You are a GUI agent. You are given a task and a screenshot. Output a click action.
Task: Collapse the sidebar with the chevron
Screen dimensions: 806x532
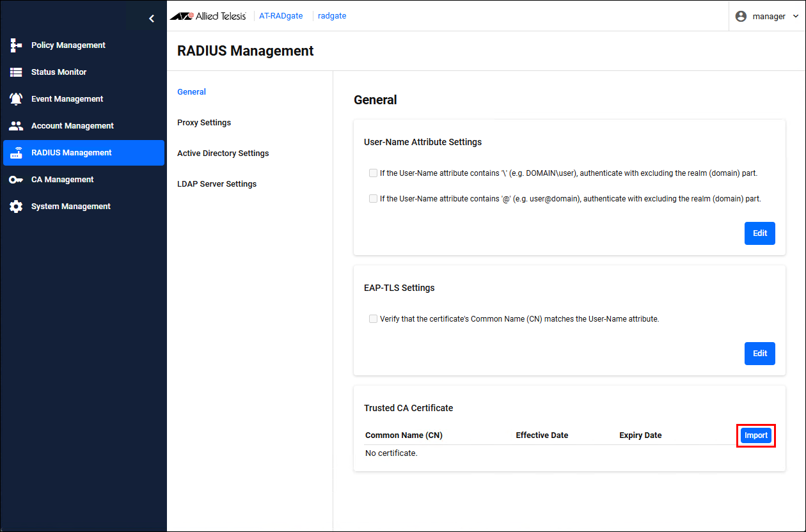pos(152,19)
